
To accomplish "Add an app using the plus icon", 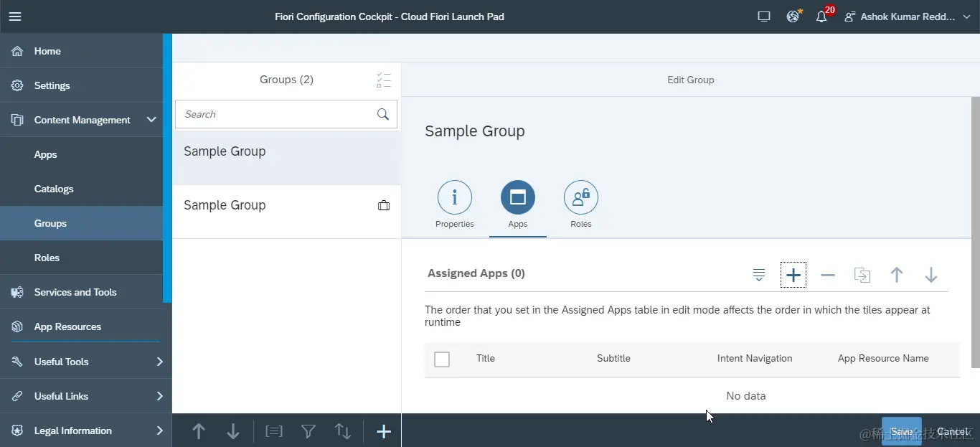I will pyautogui.click(x=793, y=275).
